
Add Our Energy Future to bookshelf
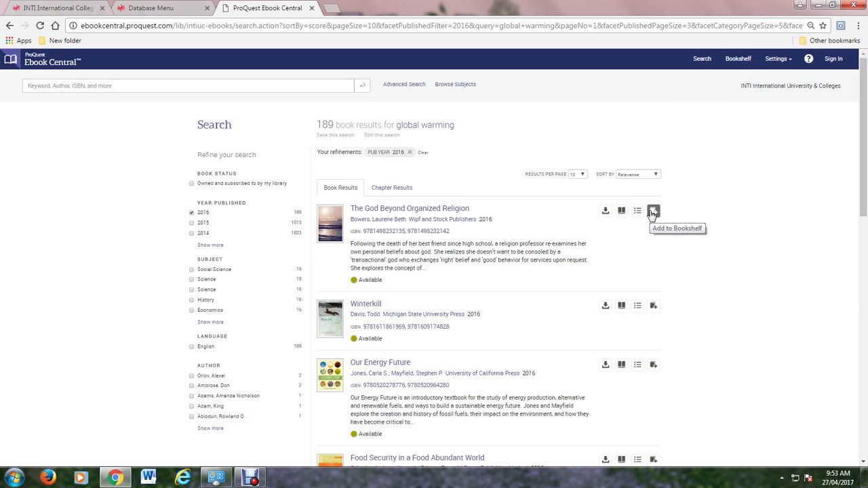[653, 365]
